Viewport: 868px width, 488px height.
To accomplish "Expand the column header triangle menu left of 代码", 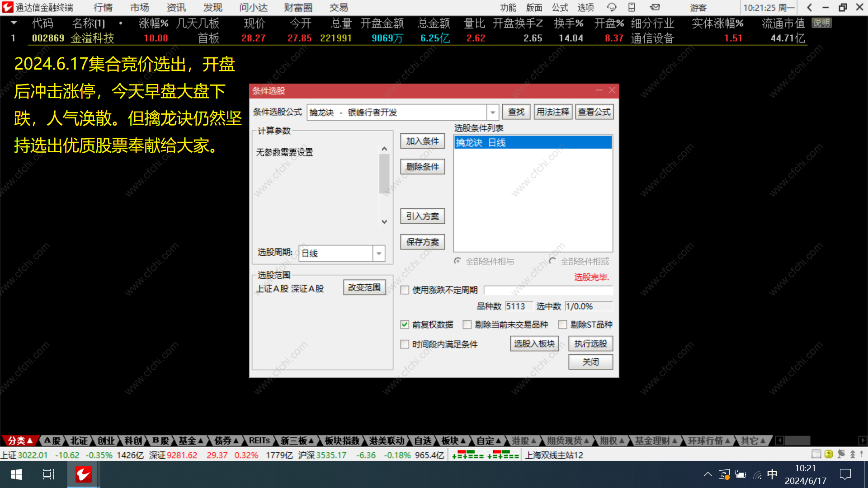I will (x=14, y=23).
